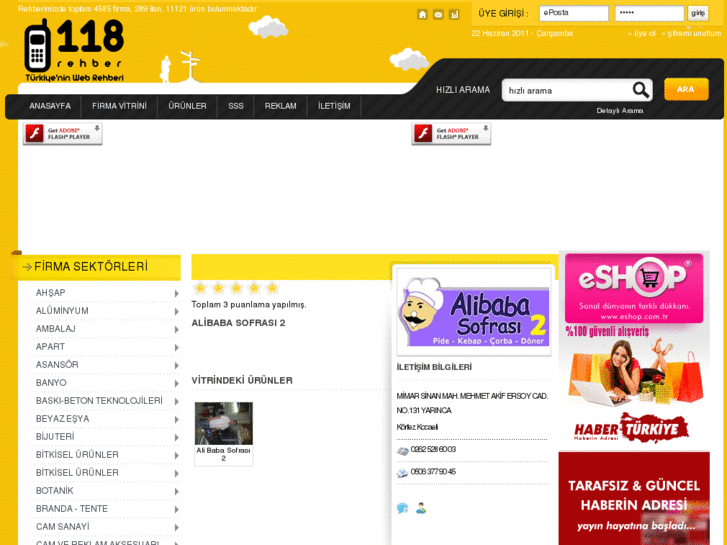Open the Tarafsız & Güncel Haberin Adresi banner
This screenshot has height=545, width=727.
[634, 498]
